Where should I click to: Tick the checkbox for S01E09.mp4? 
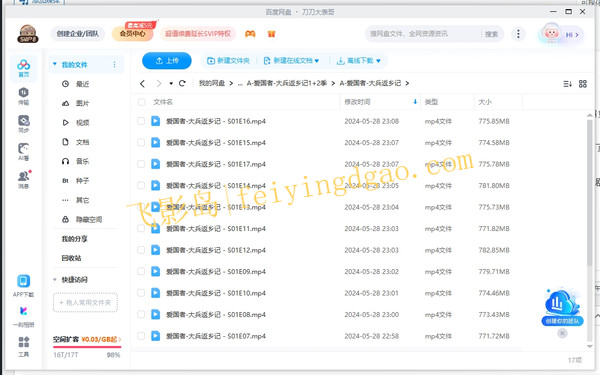[x=141, y=271]
